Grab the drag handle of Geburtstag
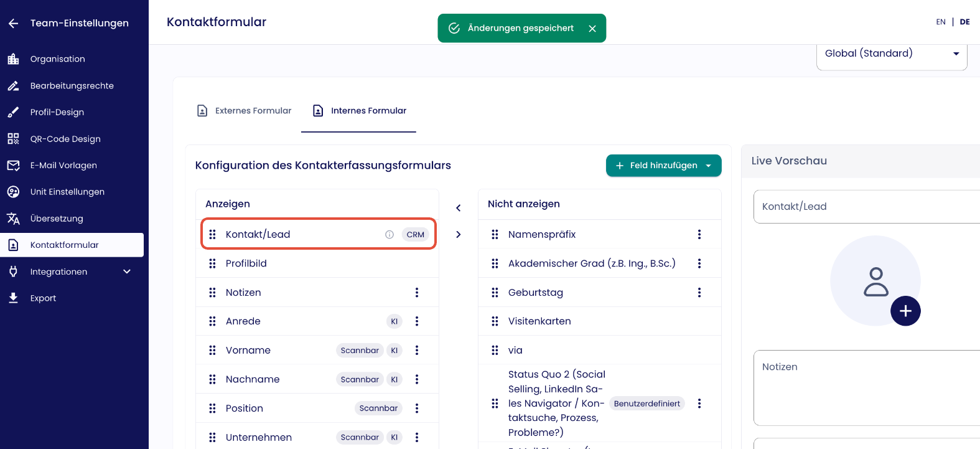The width and height of the screenshot is (980, 449). pyautogui.click(x=495, y=293)
